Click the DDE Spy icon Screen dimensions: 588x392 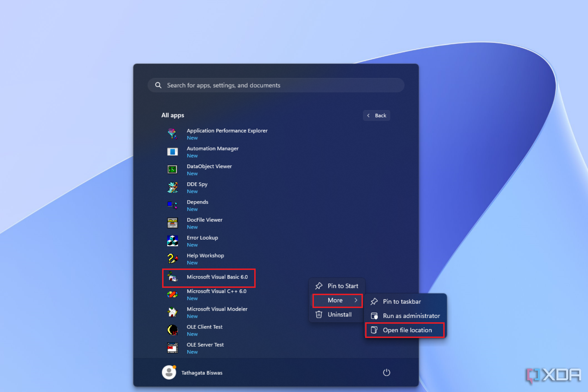point(172,187)
